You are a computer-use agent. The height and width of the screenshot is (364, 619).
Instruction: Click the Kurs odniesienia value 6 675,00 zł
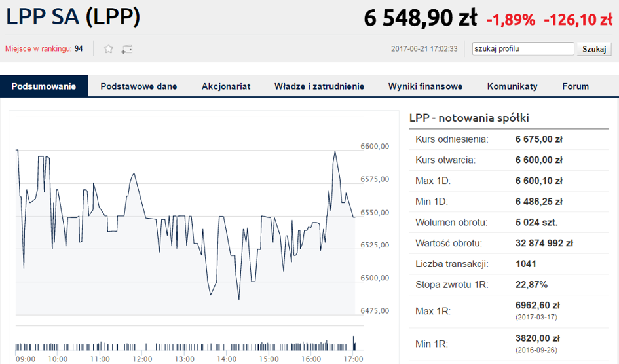click(539, 139)
